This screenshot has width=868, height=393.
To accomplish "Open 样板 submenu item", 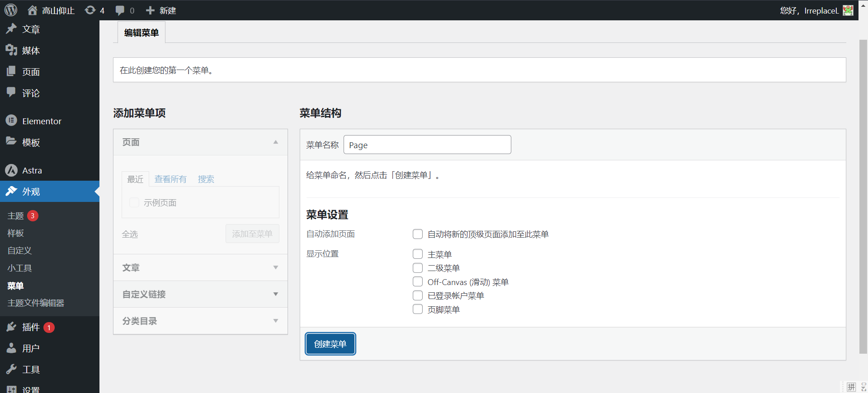I will click(15, 233).
